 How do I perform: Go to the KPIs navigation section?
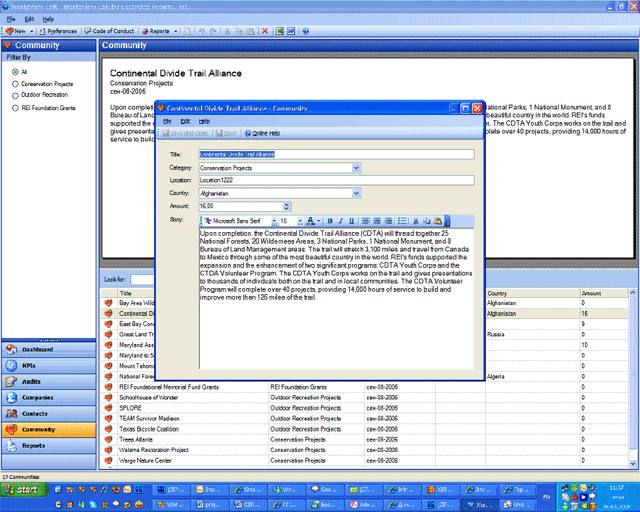tap(49, 365)
